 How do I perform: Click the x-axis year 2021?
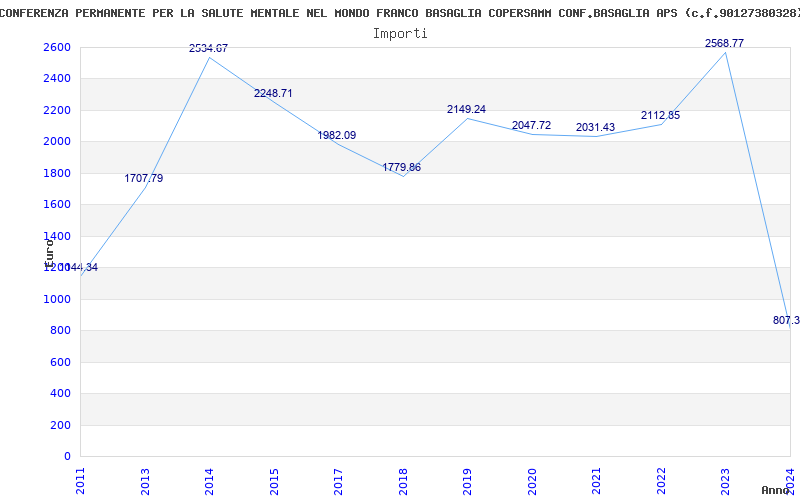tap(596, 481)
